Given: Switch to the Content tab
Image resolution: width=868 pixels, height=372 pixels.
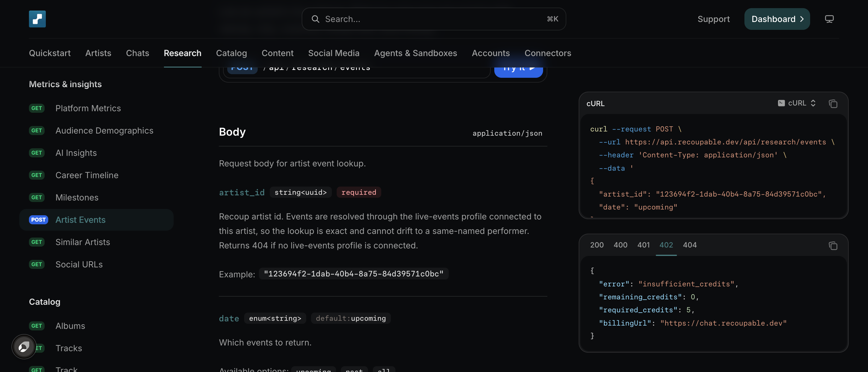Looking at the screenshot, I should (x=278, y=53).
